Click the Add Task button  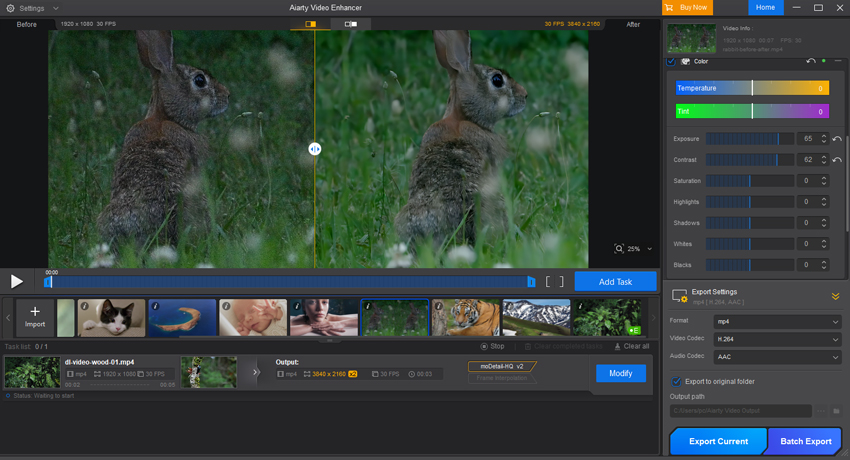click(x=615, y=282)
